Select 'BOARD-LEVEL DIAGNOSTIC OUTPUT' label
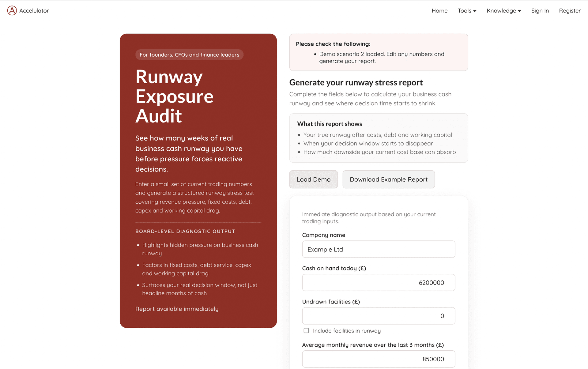Screen dimensions: 588x369 pos(185,232)
